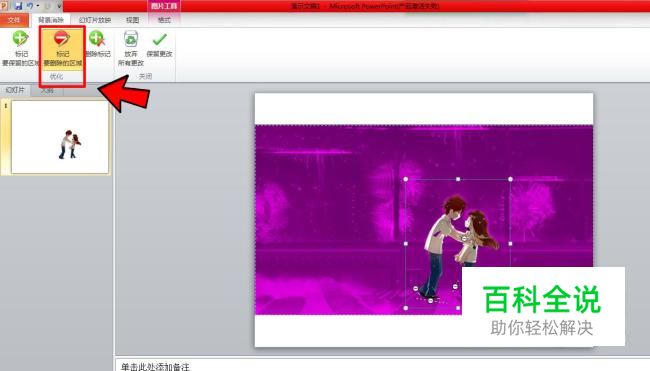The width and height of the screenshot is (650, 371).
Task: Click the bottom-left selection handle
Action: (406, 308)
